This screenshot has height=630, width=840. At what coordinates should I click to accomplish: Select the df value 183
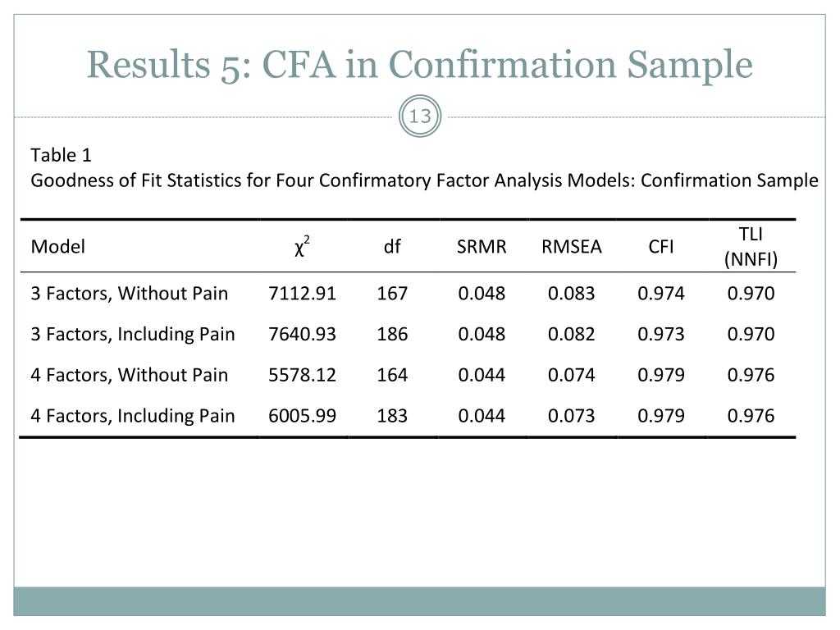coord(392,416)
